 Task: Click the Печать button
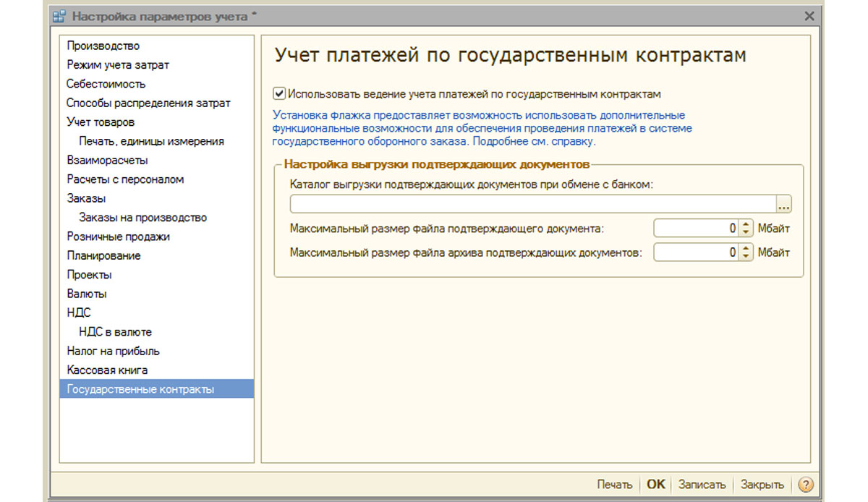pyautogui.click(x=614, y=485)
